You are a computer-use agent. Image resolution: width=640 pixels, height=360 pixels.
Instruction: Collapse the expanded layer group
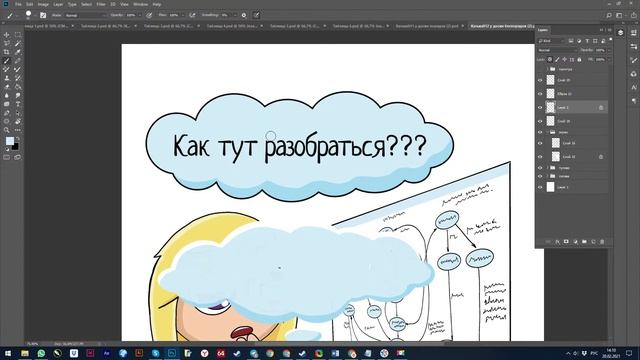click(x=547, y=132)
